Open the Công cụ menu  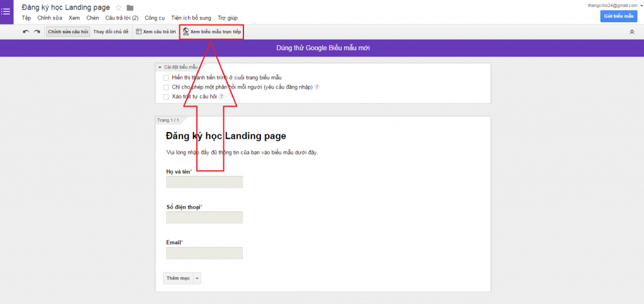coord(155,18)
